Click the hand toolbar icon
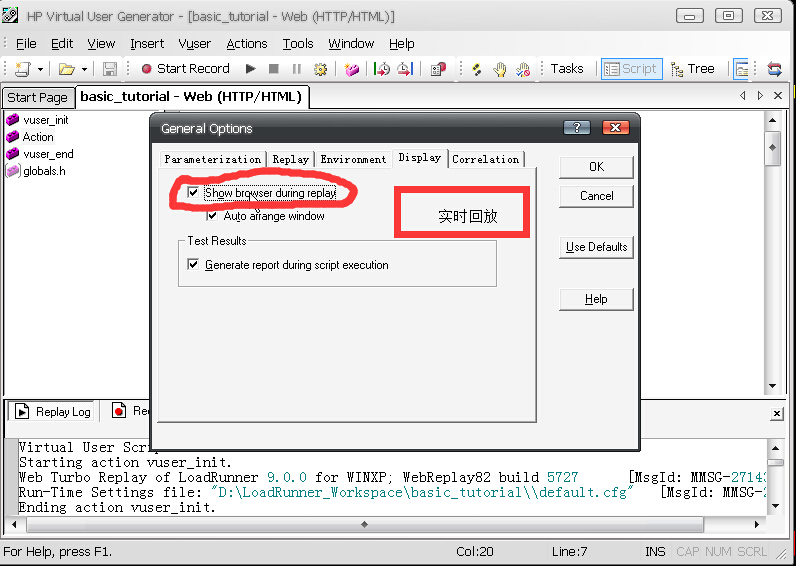Image resolution: width=797 pixels, height=566 pixels. coord(500,69)
